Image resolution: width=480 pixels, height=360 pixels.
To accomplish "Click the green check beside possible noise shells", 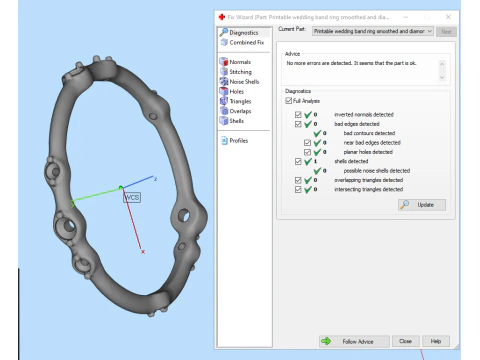I will (x=317, y=171).
